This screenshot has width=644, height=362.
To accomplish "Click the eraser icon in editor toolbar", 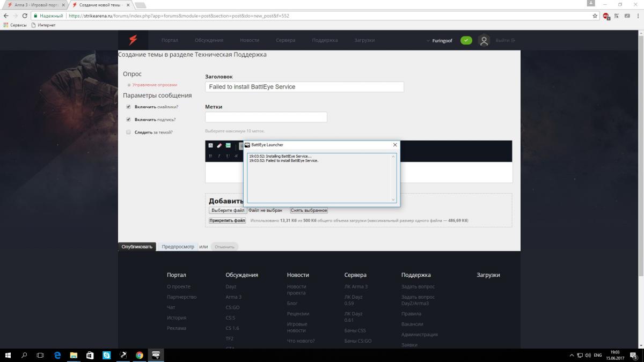I will click(219, 145).
